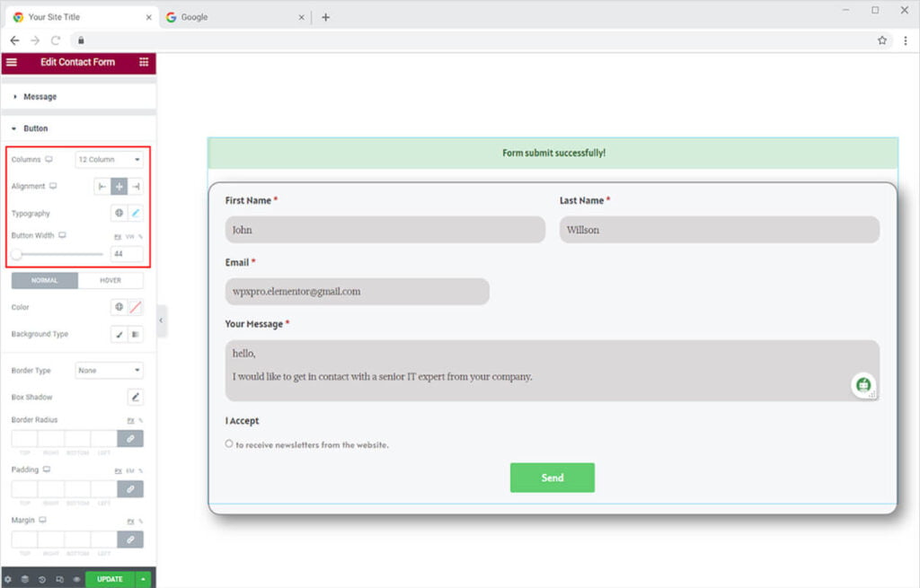
Task: Toggle linked values for Border Radius
Action: [130, 439]
